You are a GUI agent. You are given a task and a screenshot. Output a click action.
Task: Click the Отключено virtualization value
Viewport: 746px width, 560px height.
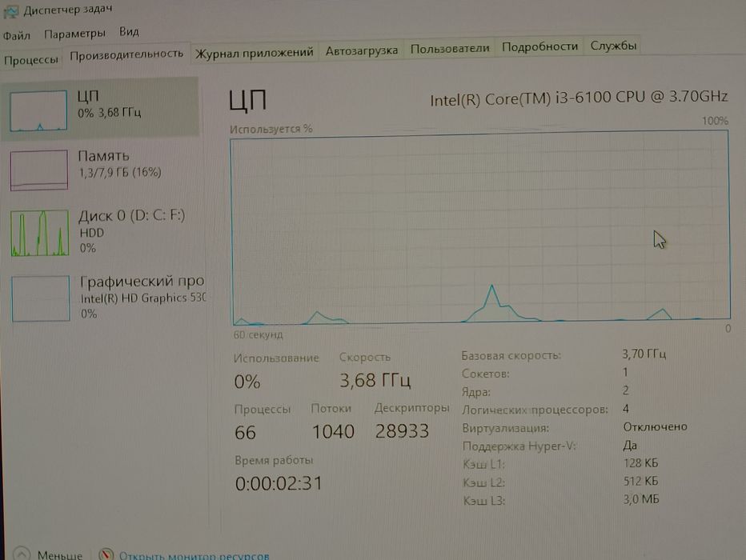click(655, 426)
